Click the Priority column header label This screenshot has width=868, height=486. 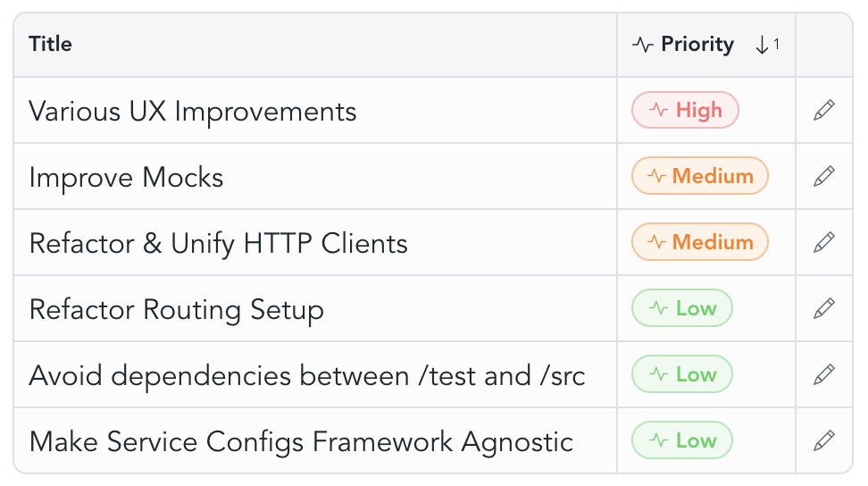pyautogui.click(x=697, y=45)
